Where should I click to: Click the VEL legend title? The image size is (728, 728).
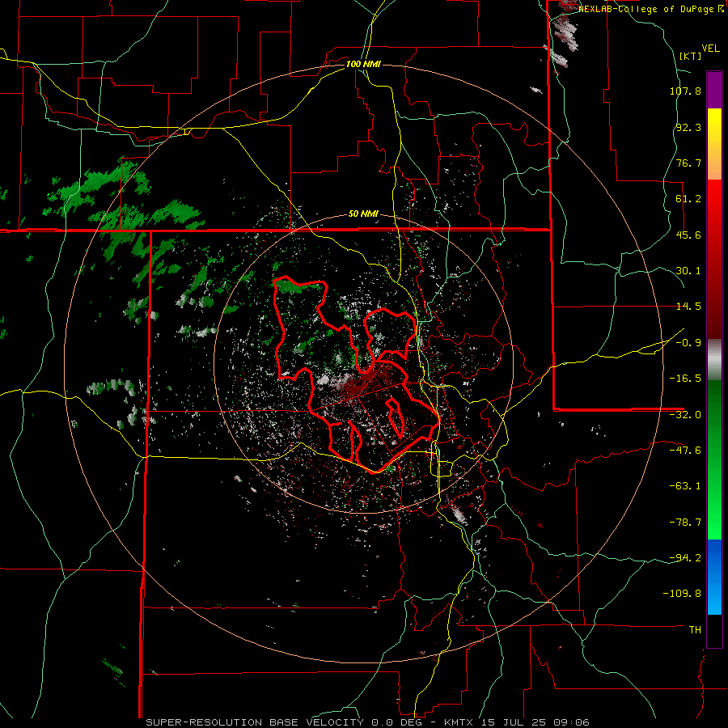tap(710, 49)
